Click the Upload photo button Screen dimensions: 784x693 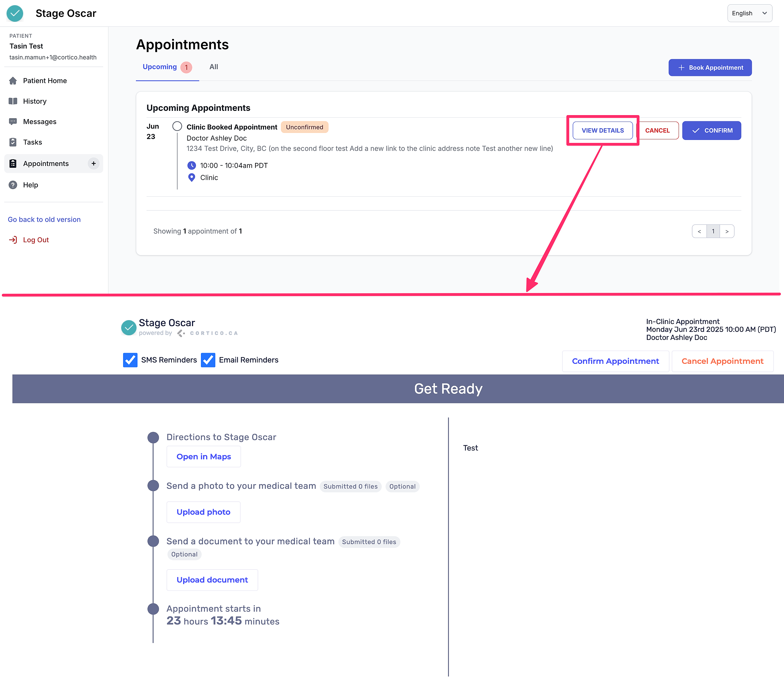click(x=203, y=512)
